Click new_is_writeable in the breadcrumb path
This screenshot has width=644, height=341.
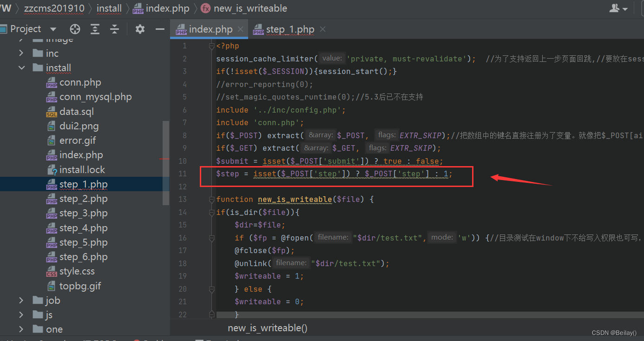coord(244,8)
